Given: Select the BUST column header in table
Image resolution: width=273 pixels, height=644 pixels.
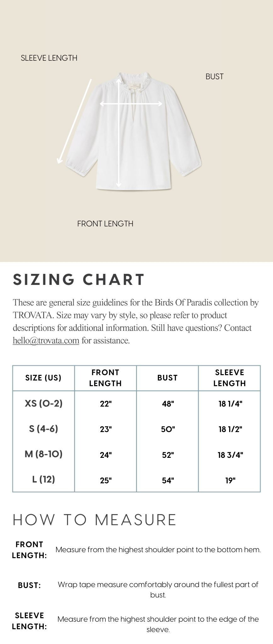Looking at the screenshot, I should point(167,378).
